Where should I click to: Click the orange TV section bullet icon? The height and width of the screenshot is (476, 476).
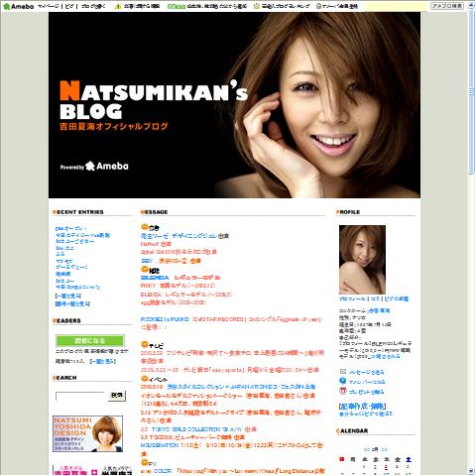pyautogui.click(x=144, y=344)
